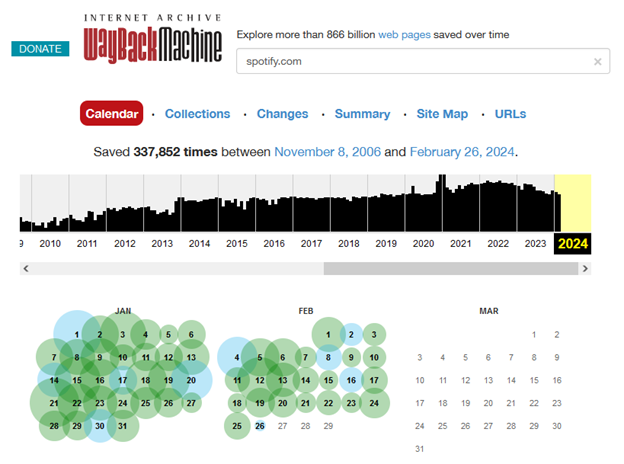
Task: Open January 31 snapshot bubble
Action: [123, 426]
